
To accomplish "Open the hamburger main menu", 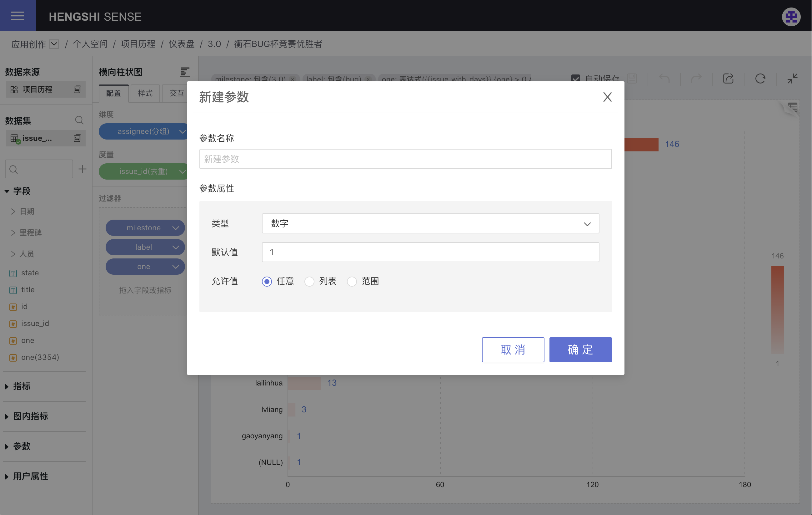I will [x=18, y=16].
